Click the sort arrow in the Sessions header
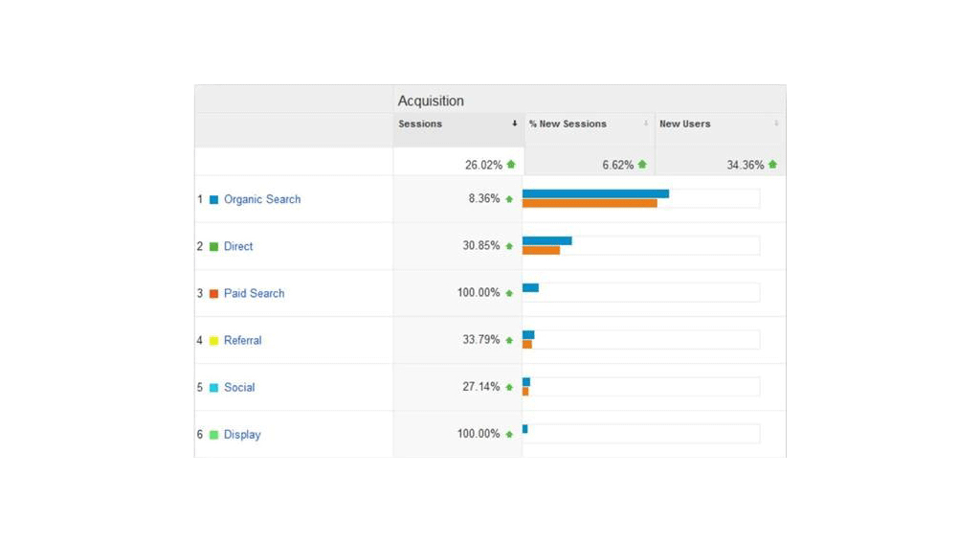 tap(514, 124)
